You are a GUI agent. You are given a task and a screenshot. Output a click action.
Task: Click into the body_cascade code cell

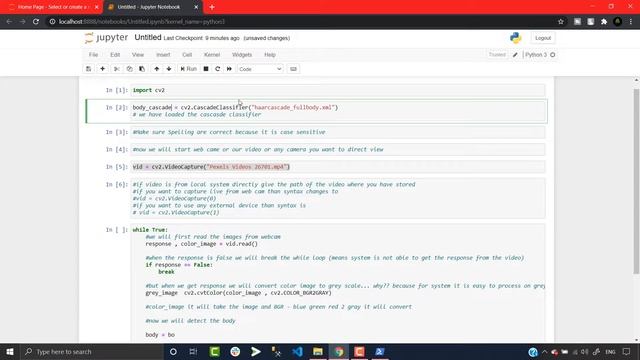click(338, 111)
